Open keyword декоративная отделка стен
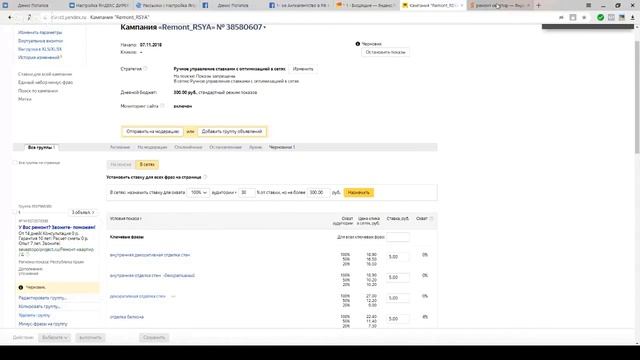 pyautogui.click(x=138, y=296)
